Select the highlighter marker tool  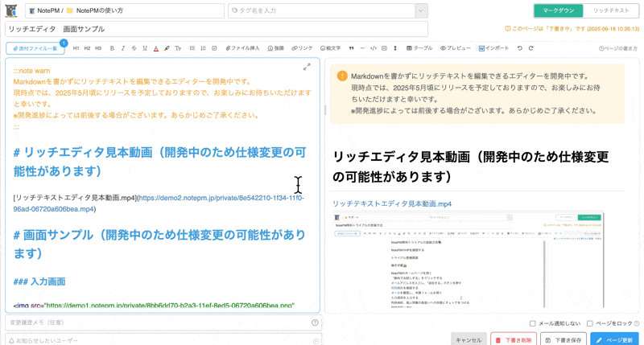pyautogui.click(x=167, y=48)
